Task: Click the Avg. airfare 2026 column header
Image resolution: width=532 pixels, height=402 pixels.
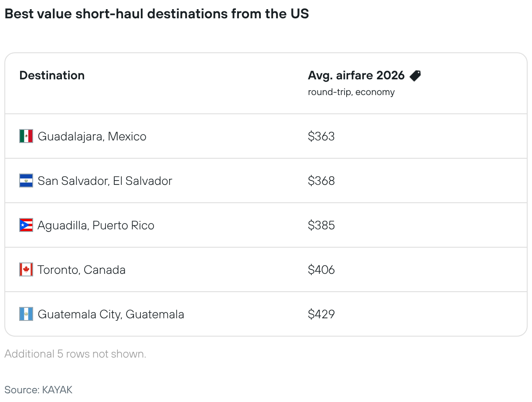Action: tap(356, 75)
